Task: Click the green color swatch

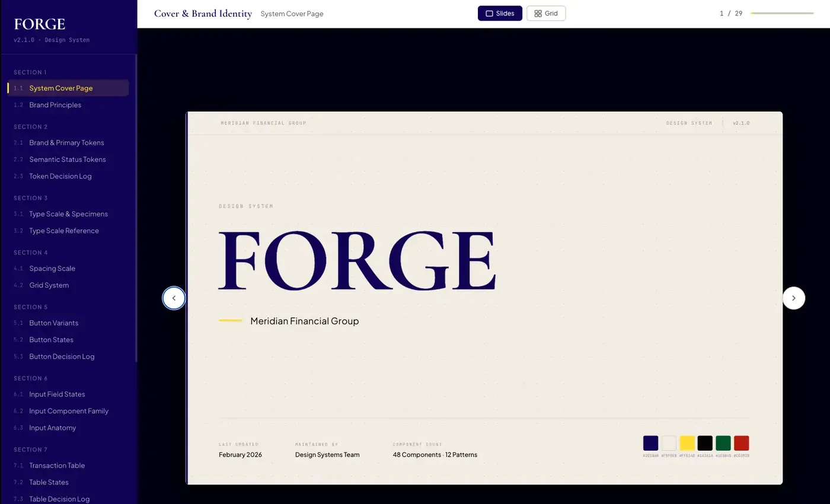Action: tap(723, 443)
